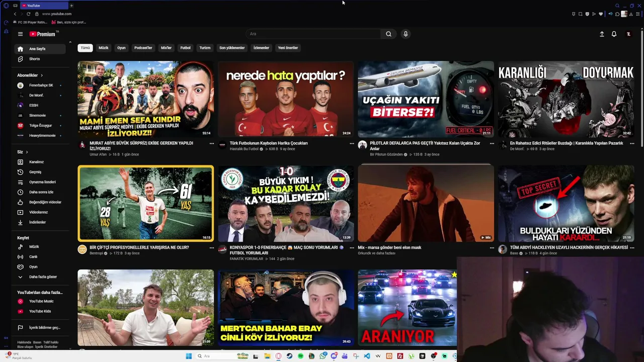Open browser extensions cube icon
The width and height of the screenshot is (644, 362).
[617, 14]
